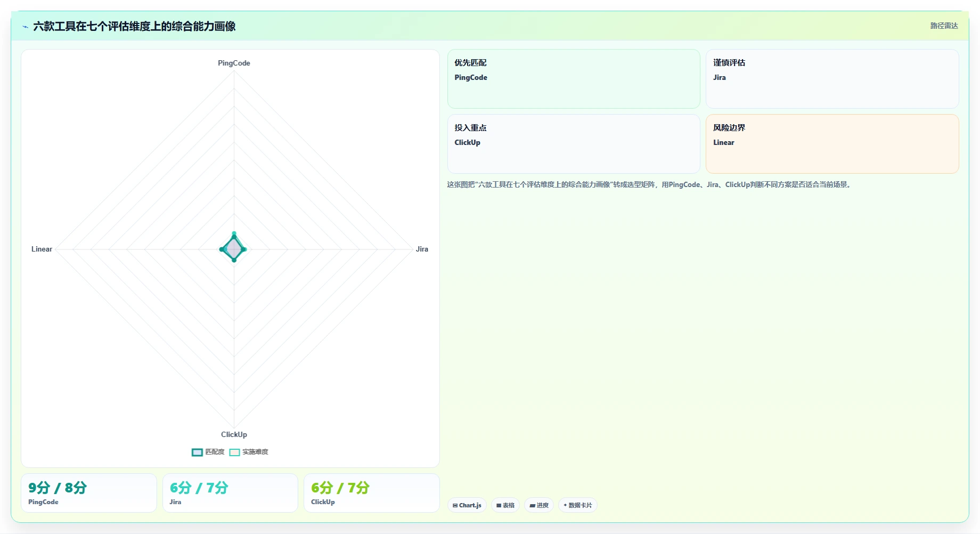This screenshot has height=534, width=980.
Task: Click the ClickUp score card showing 6分 / 7分
Action: tap(372, 493)
